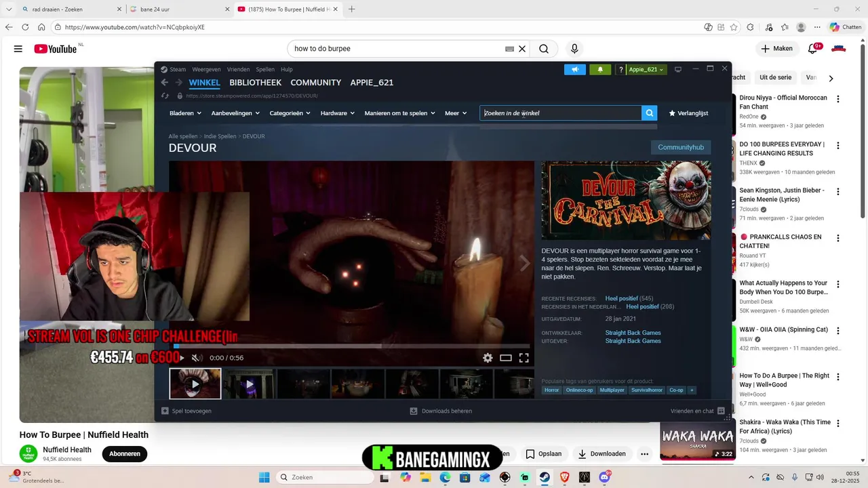Viewport: 868px width, 488px height.
Task: Select the second trailer thumbnail
Action: tap(249, 384)
